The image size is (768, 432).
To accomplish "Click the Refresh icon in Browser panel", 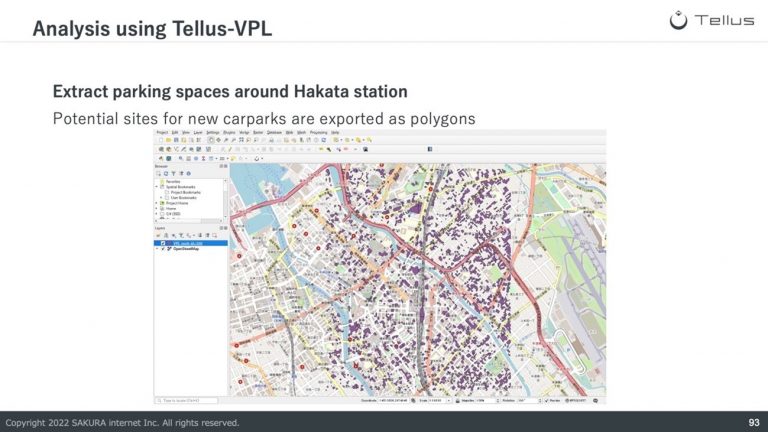I will pos(166,173).
